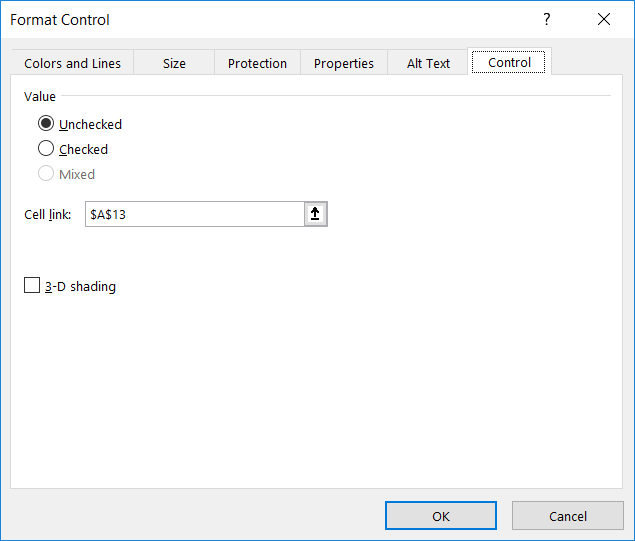
Task: Select the Control tab
Action: tap(510, 62)
